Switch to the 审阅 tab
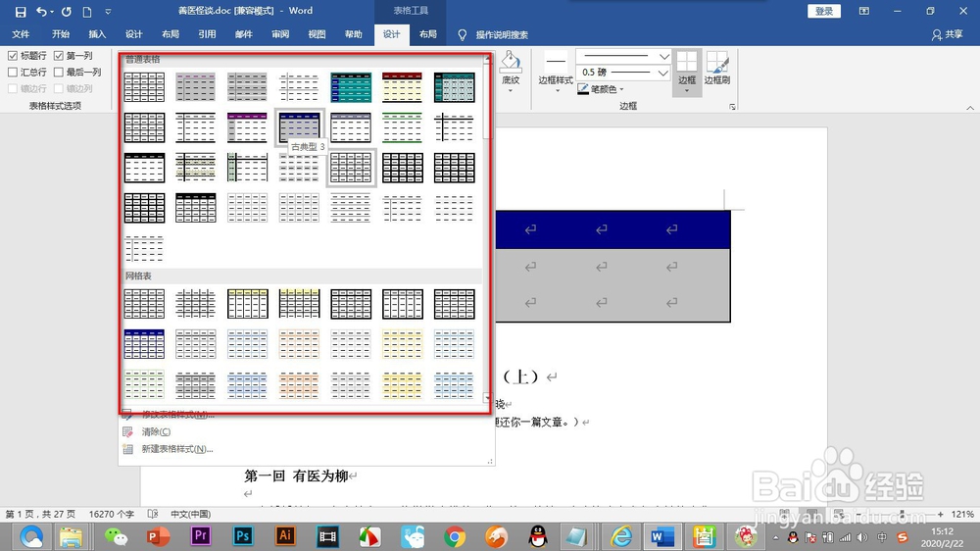The width and height of the screenshot is (980, 551). point(280,34)
